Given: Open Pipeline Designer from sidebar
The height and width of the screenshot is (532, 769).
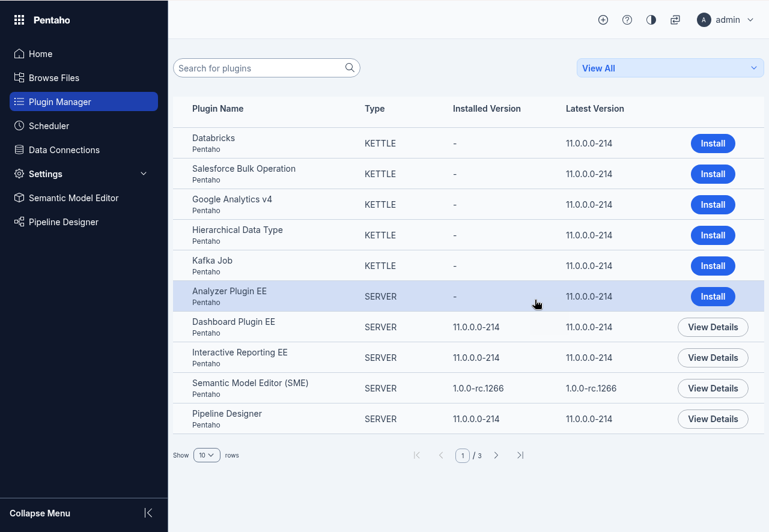Looking at the screenshot, I should [64, 222].
